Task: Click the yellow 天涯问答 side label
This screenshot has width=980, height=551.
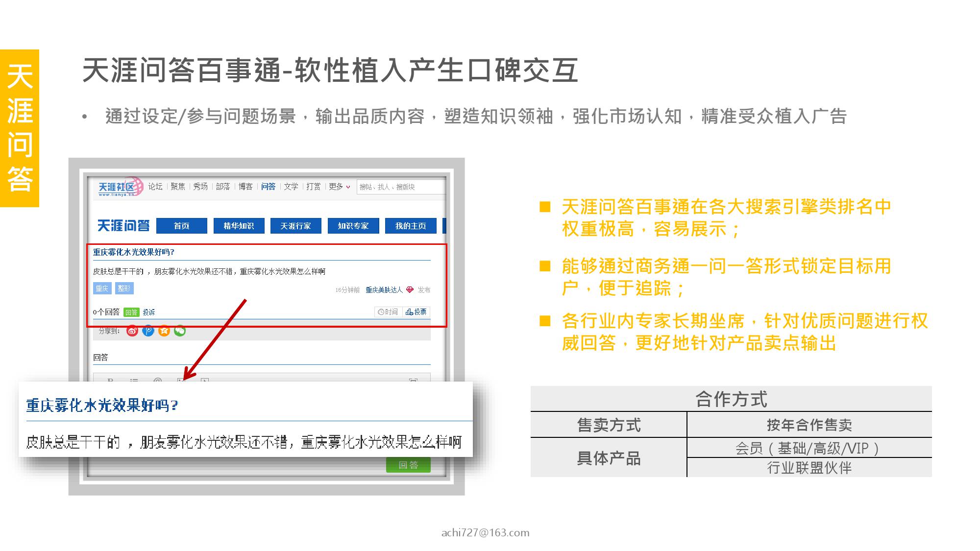Action: point(20,128)
